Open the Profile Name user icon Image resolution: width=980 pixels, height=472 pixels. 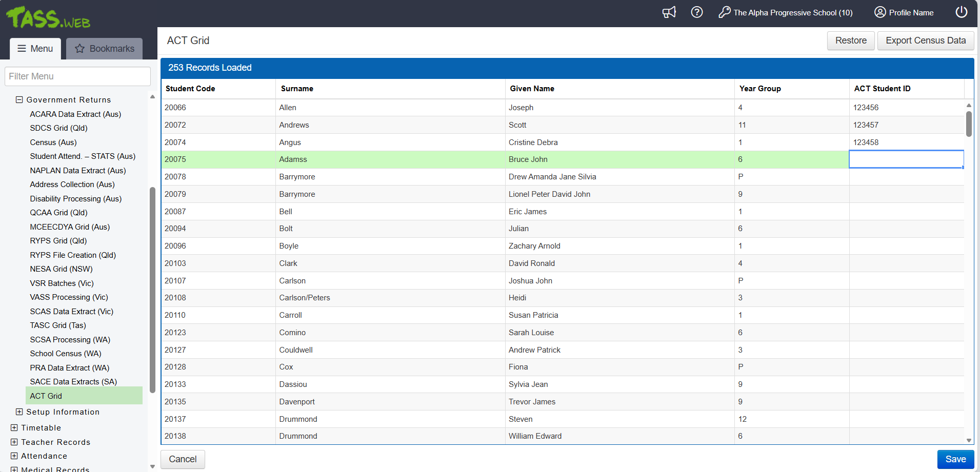click(x=880, y=12)
